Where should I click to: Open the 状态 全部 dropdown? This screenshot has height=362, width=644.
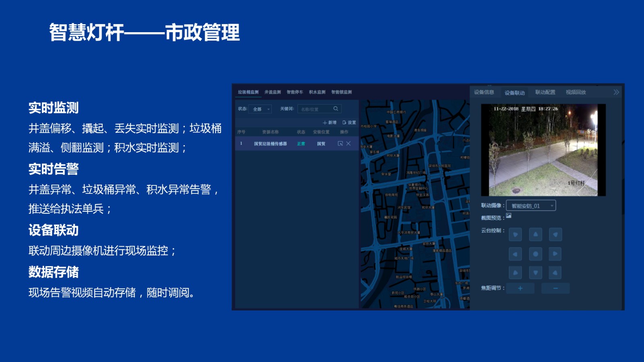coord(260,109)
